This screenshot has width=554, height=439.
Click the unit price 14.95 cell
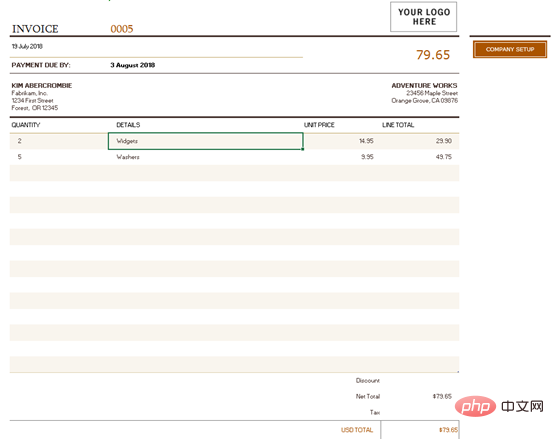click(341, 141)
